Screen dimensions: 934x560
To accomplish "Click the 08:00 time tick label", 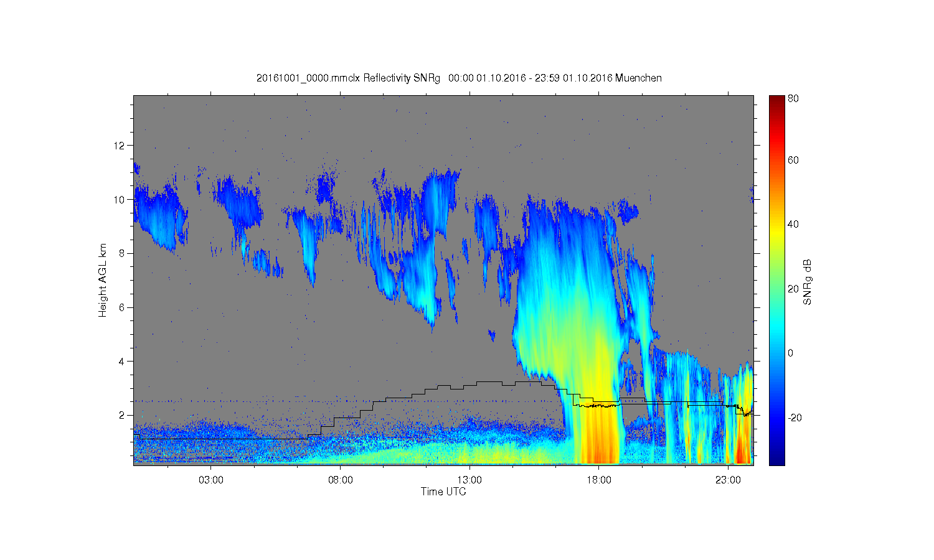I will click(341, 480).
